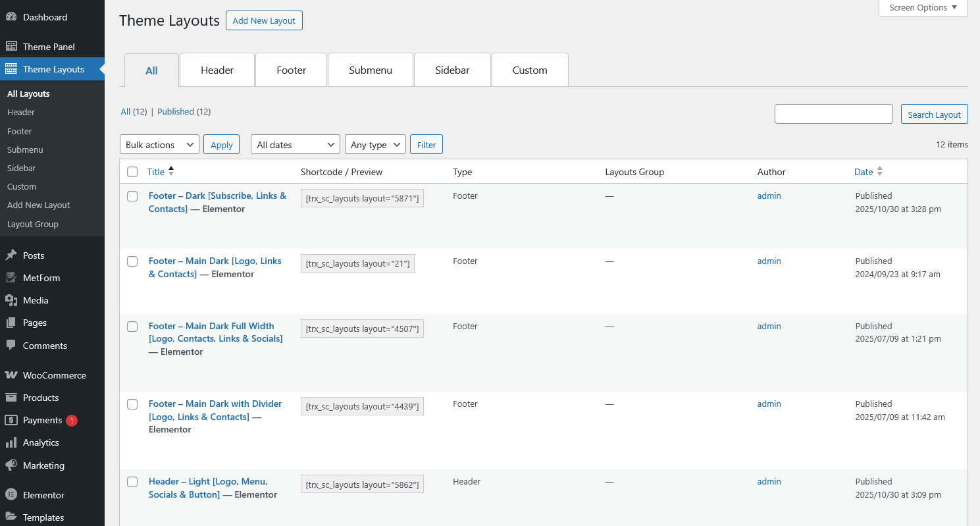Viewport: 980px width, 526px height.
Task: Open the Any type dropdown
Action: click(375, 145)
